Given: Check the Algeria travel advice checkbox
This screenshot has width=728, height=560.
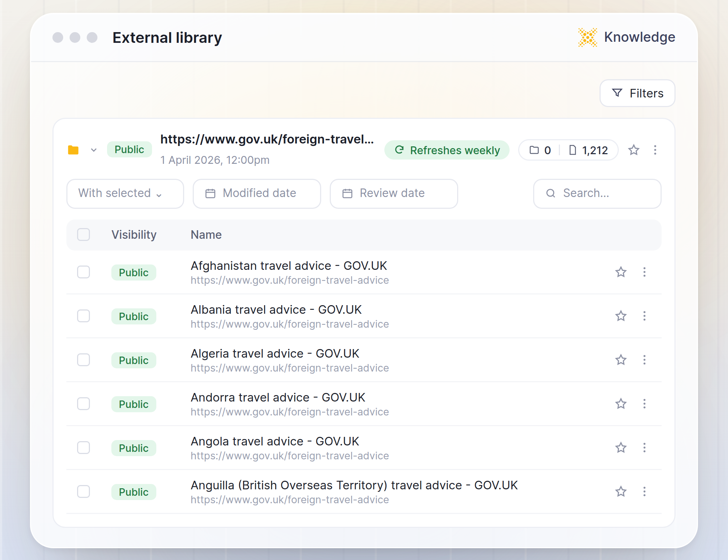Looking at the screenshot, I should pos(84,360).
